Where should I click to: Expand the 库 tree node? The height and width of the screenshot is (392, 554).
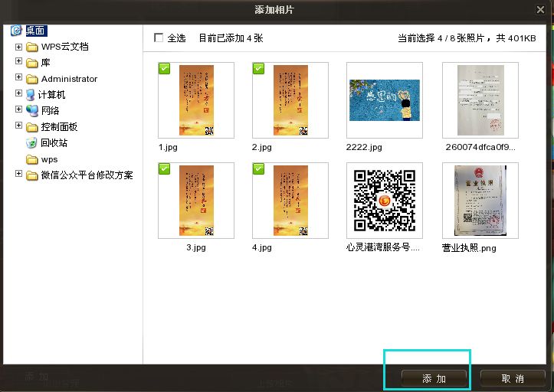[x=18, y=61]
